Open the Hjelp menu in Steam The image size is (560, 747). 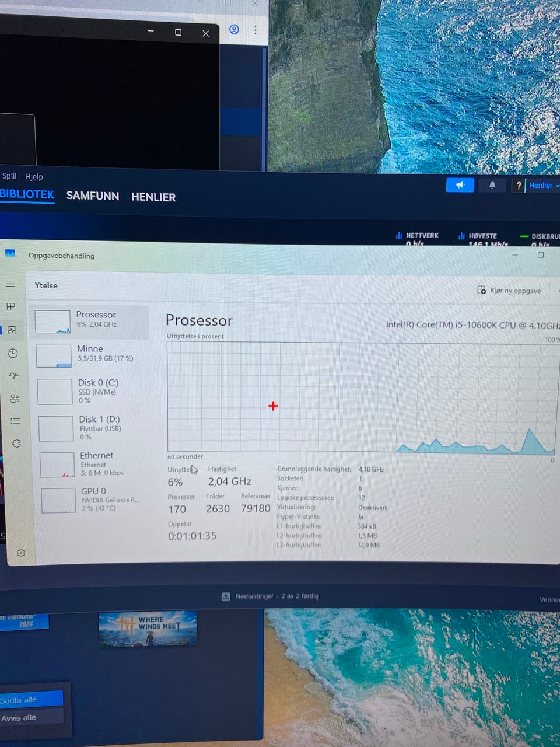[x=34, y=176]
